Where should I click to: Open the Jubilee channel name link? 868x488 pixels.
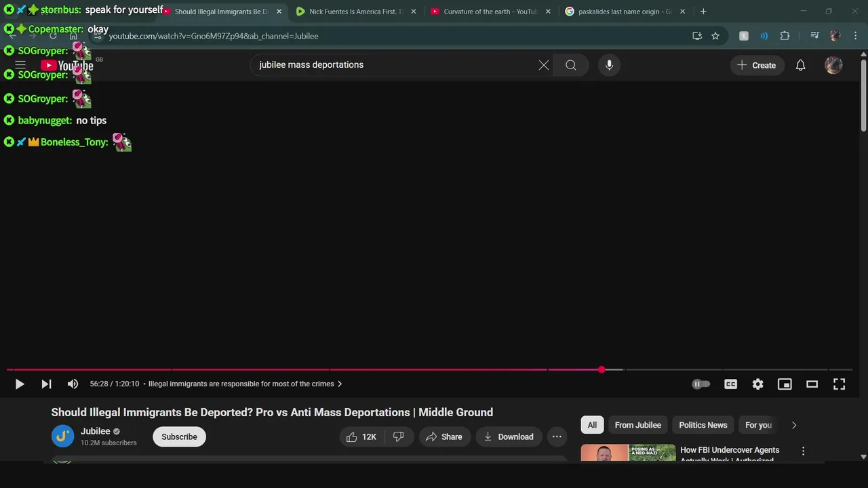coord(95,431)
